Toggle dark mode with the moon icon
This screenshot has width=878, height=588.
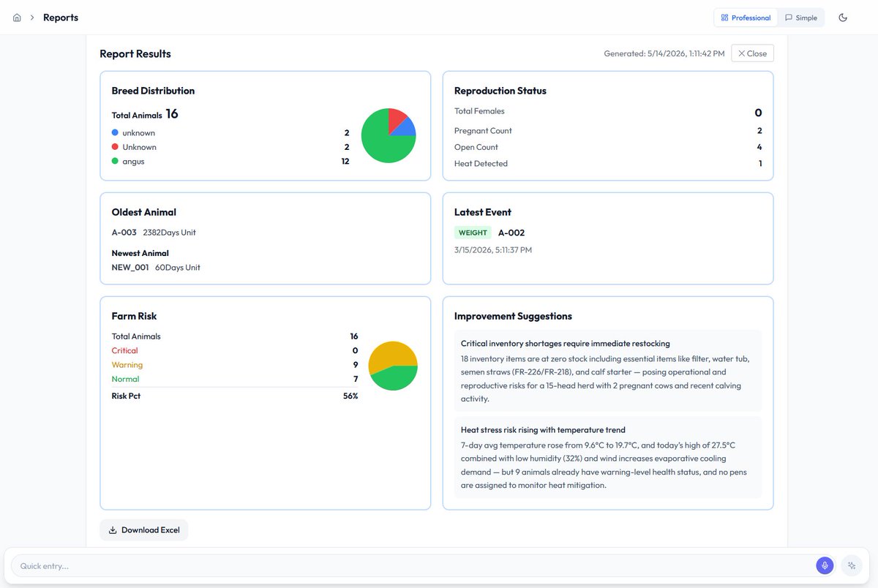[843, 18]
